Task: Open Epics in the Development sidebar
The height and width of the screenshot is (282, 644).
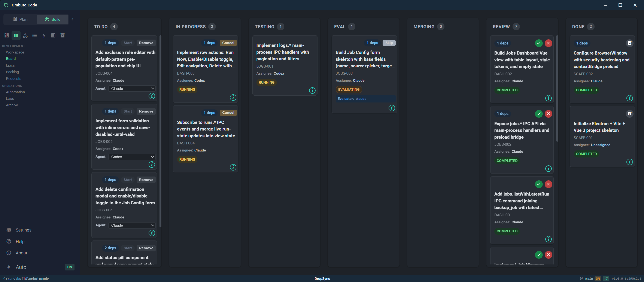Action: (10, 65)
